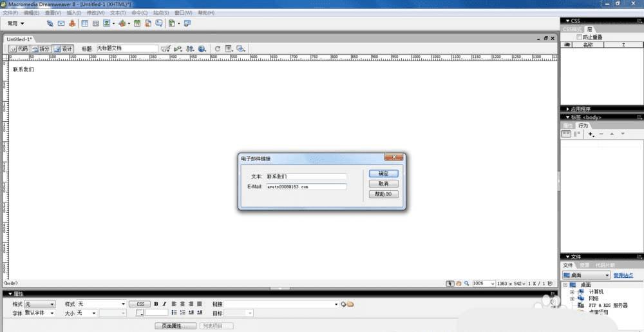The image size is (644, 332).
Task: Click the 管理站点 link
Action: click(623, 275)
